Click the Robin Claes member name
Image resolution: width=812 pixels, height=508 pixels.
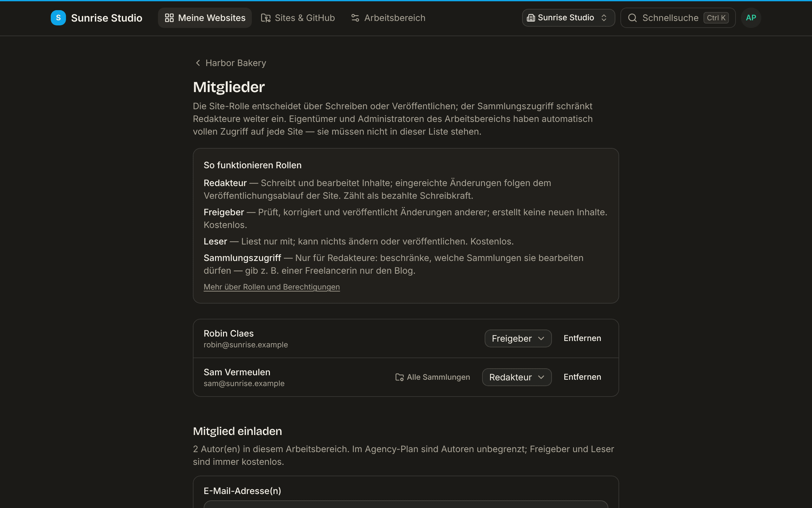[x=228, y=333]
